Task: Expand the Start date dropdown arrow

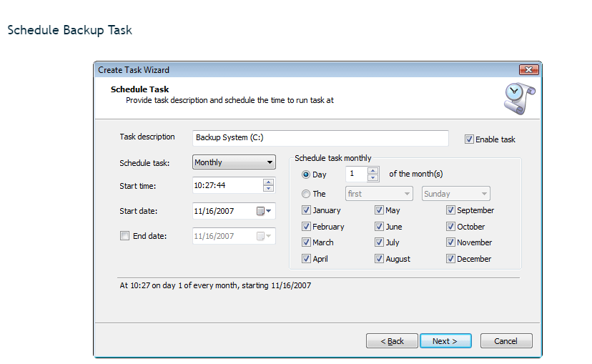Action: (x=269, y=211)
